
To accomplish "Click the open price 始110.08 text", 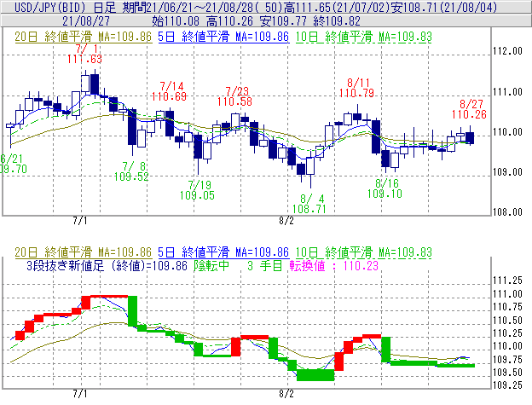I will coord(176,21).
